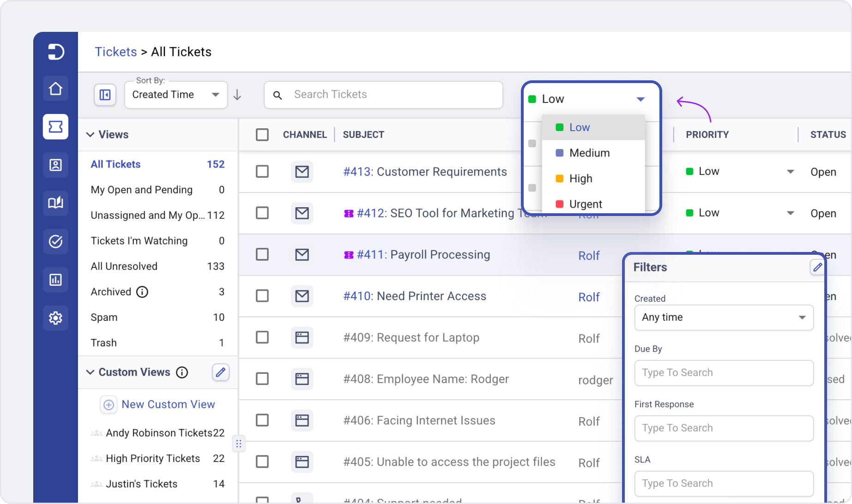Open the Contacts icon in sidebar
The height and width of the screenshot is (504, 852).
pyautogui.click(x=55, y=165)
